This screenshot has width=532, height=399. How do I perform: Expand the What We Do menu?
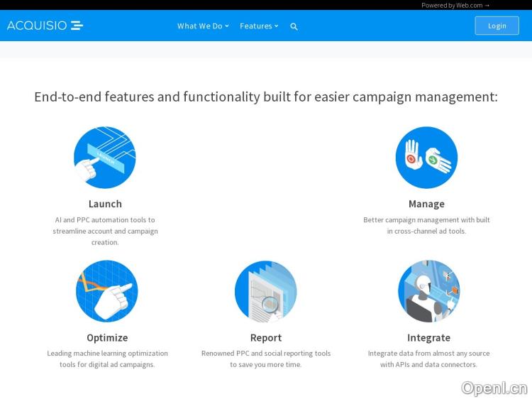click(203, 26)
